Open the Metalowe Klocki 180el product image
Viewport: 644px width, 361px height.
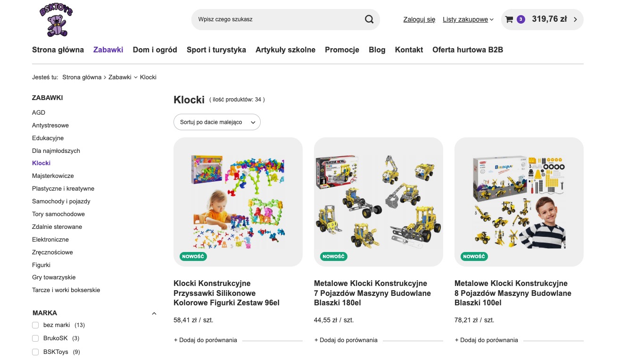point(378,201)
